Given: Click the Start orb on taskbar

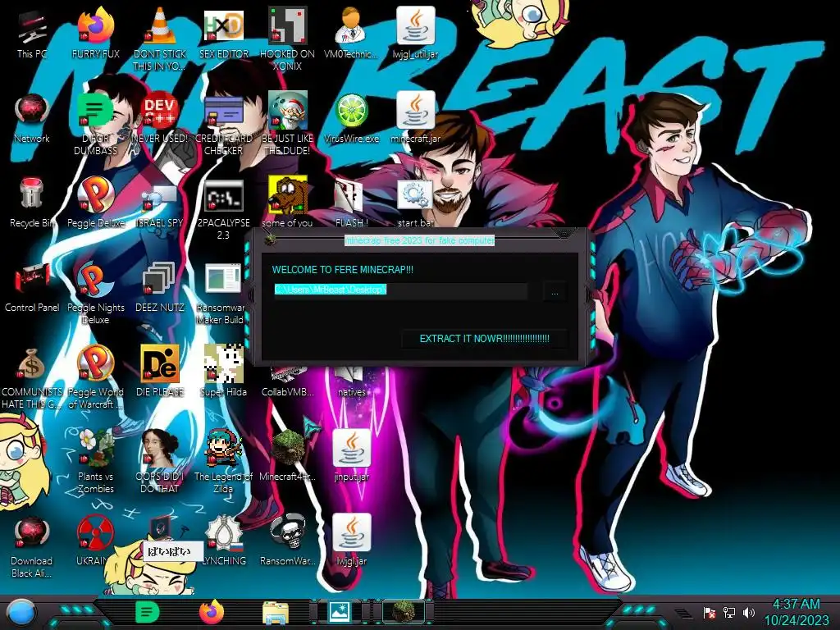Looking at the screenshot, I should (21, 613).
